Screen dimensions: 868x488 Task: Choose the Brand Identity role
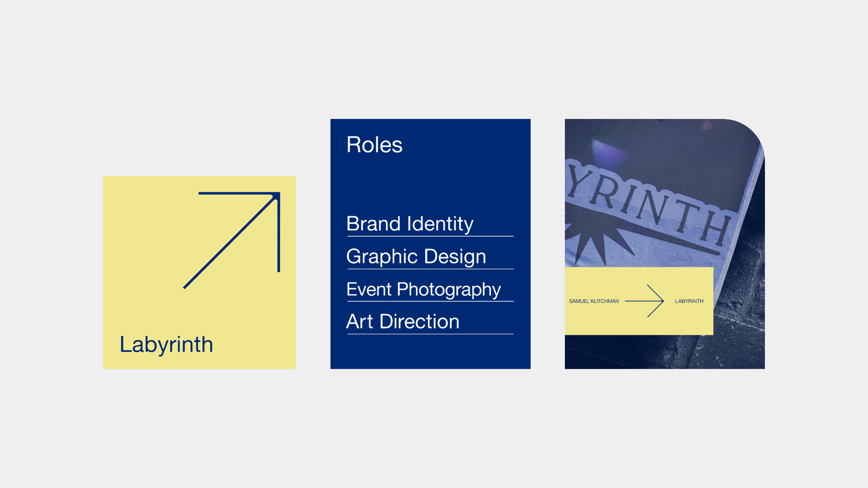(410, 224)
